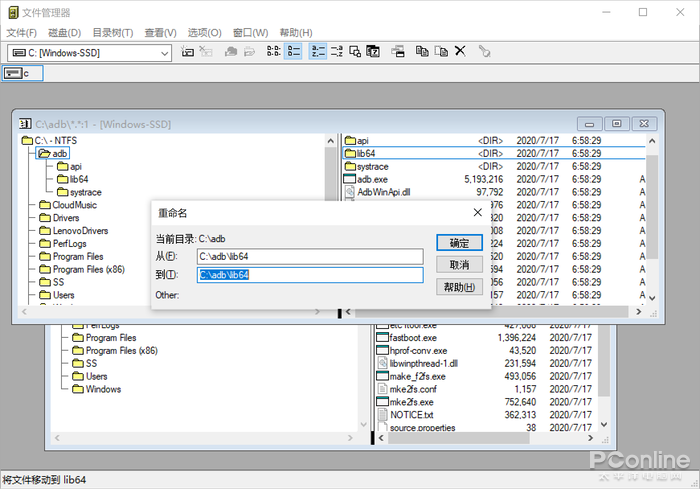The image size is (700, 489).
Task: Open the 目录树(T) menu
Action: point(113,33)
